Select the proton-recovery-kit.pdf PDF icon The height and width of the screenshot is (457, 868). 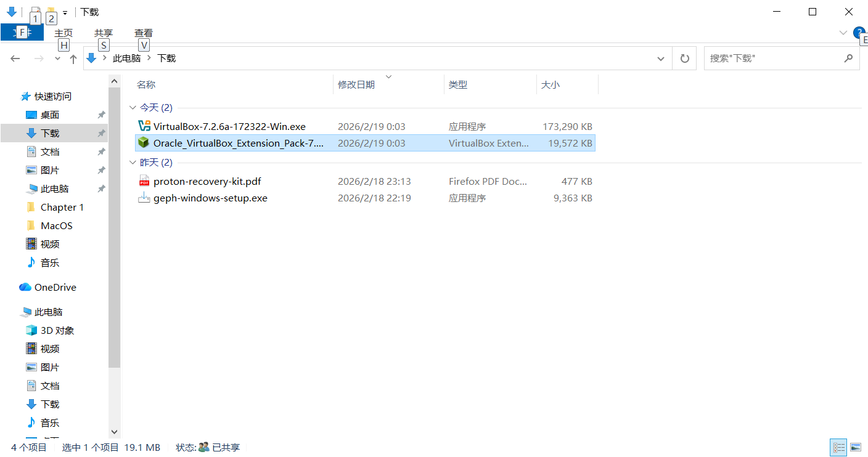click(144, 181)
